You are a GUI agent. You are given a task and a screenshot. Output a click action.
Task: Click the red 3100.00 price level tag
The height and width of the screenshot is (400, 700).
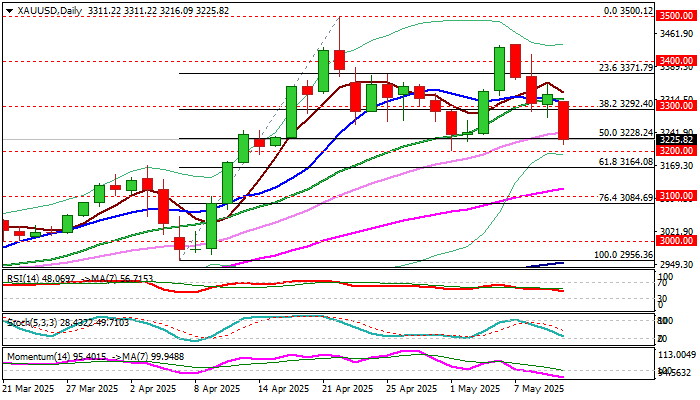click(676, 196)
